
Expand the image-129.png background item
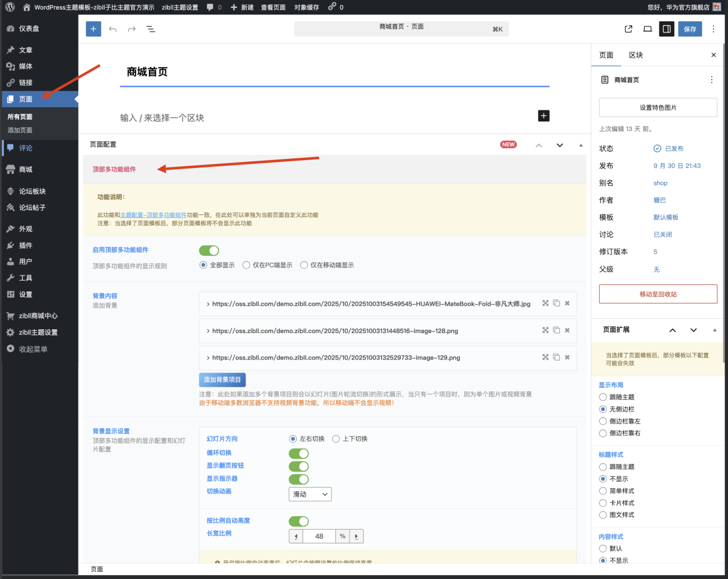pos(208,358)
